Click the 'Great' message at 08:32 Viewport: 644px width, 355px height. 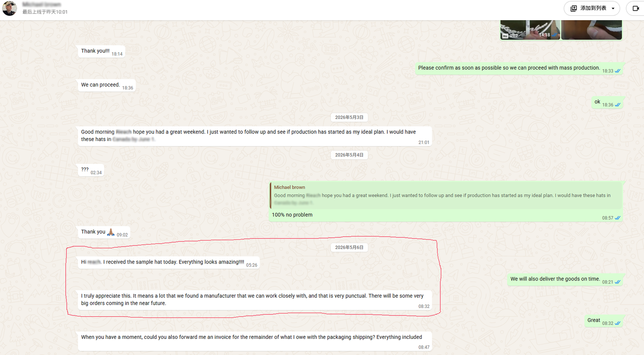[604, 321]
